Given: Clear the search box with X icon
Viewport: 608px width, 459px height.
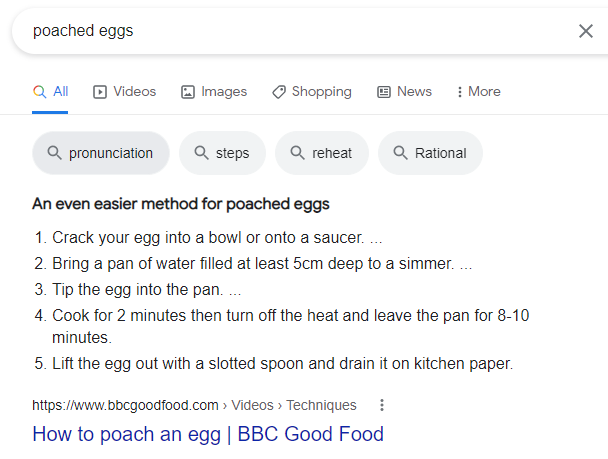Looking at the screenshot, I should click(x=586, y=31).
